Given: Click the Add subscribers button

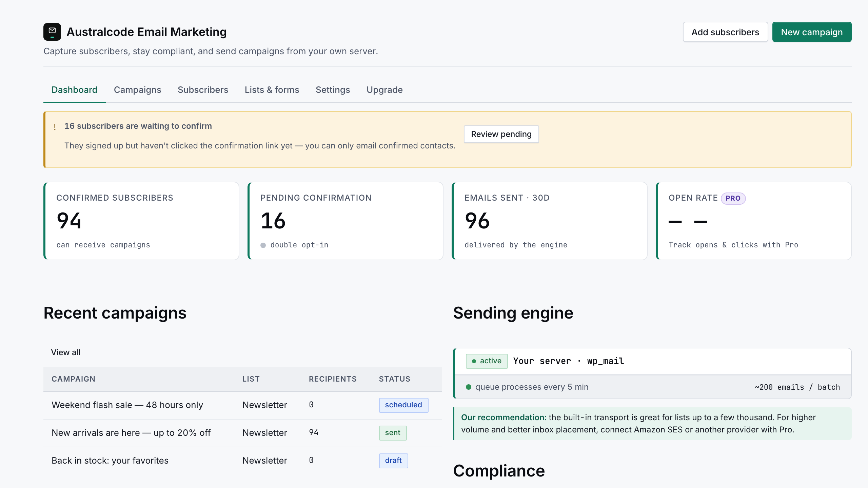Looking at the screenshot, I should click(x=725, y=32).
